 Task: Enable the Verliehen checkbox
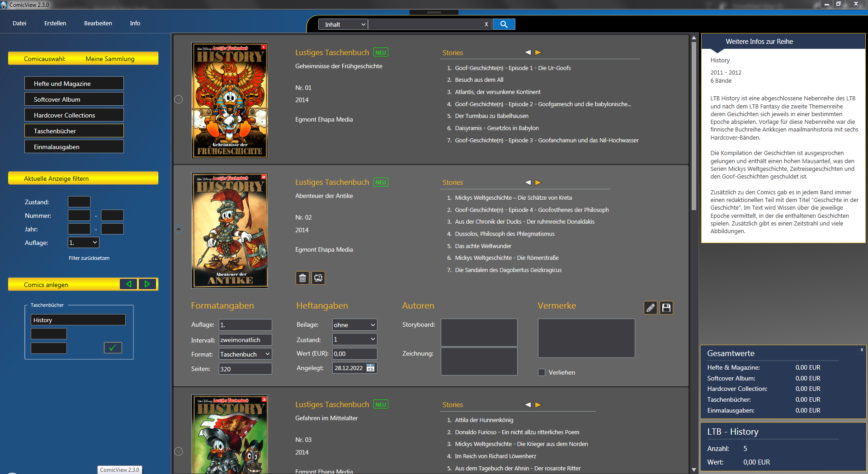[x=542, y=372]
